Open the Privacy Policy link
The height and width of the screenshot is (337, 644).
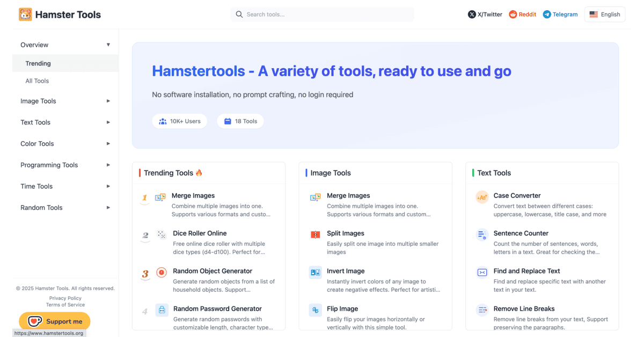pos(65,298)
